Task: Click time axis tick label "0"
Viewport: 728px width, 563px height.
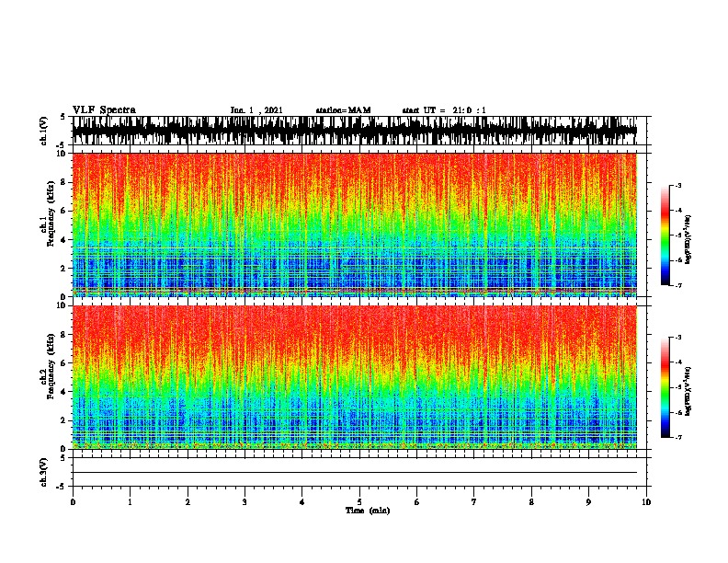Action: (73, 502)
